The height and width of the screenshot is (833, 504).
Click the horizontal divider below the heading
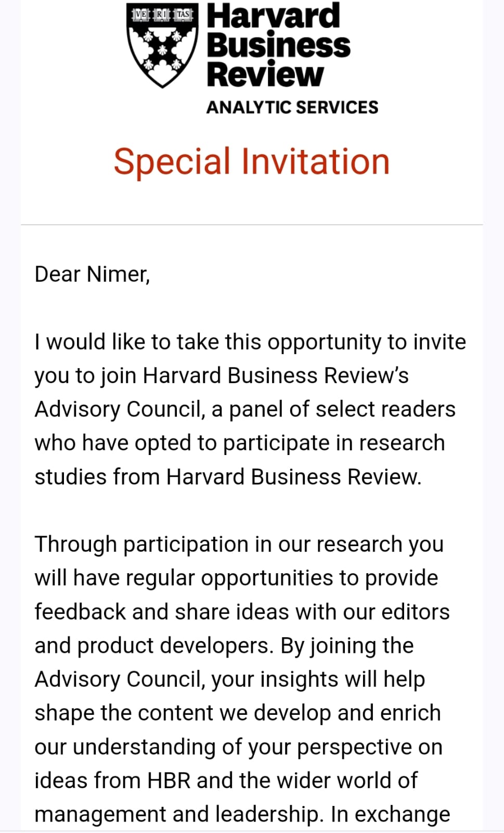click(x=252, y=225)
